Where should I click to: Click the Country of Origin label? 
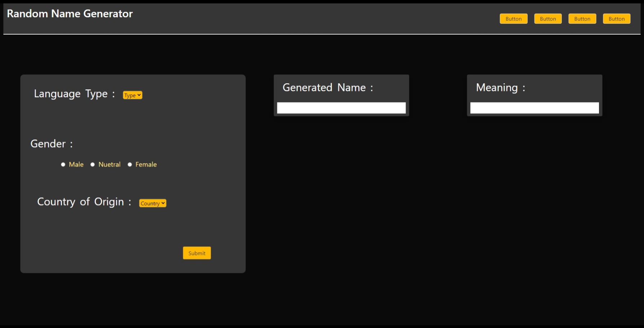(x=83, y=202)
